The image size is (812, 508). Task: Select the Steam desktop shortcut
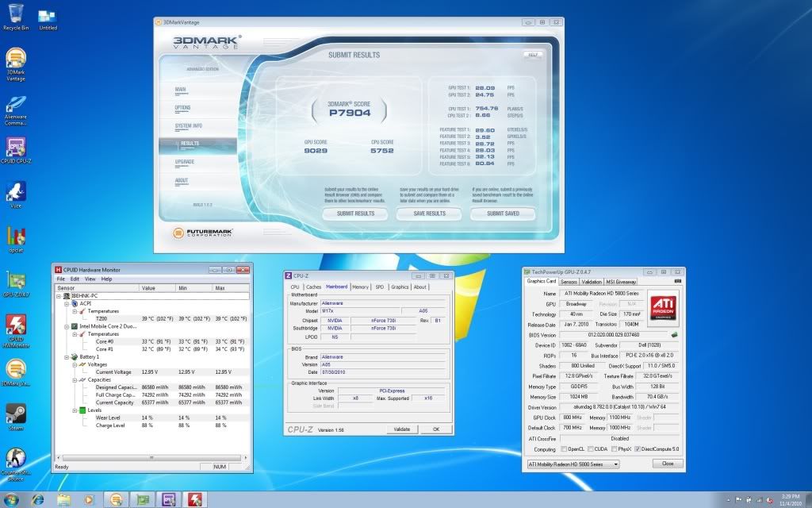[x=16, y=417]
